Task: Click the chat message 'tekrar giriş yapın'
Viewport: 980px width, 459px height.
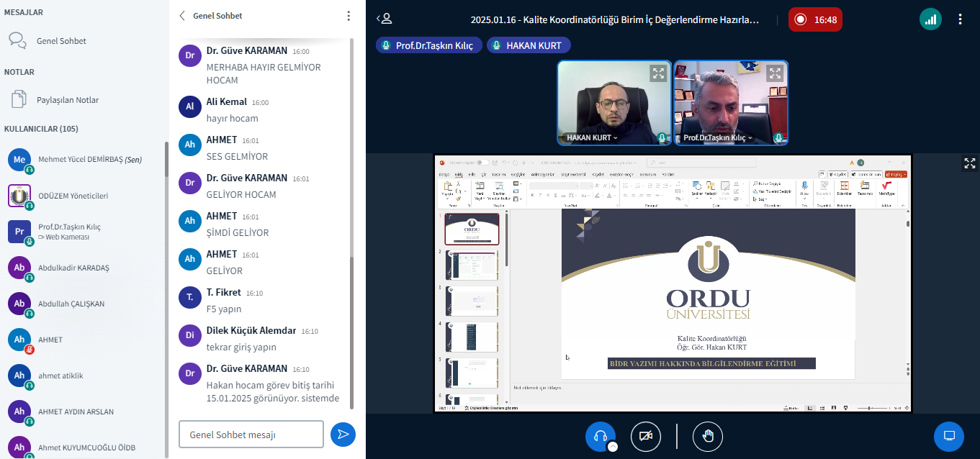Action: click(x=241, y=347)
